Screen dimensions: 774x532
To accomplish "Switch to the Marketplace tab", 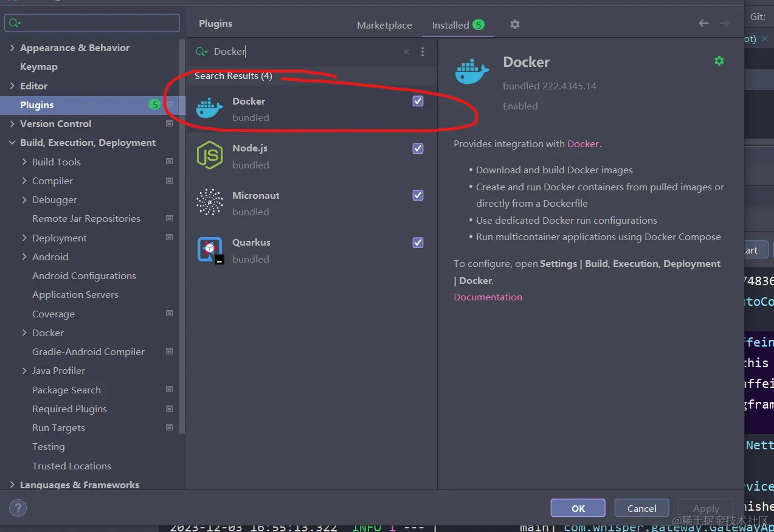I will coord(384,25).
